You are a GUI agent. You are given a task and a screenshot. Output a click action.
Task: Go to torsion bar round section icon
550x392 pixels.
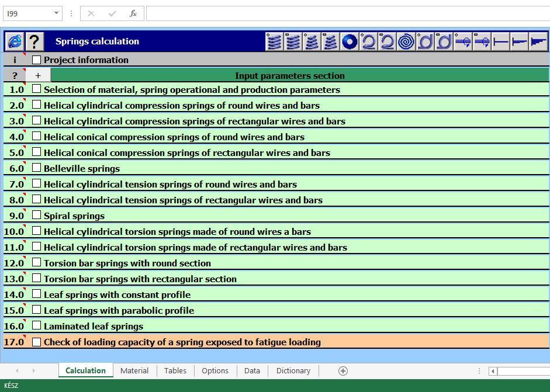(x=463, y=41)
